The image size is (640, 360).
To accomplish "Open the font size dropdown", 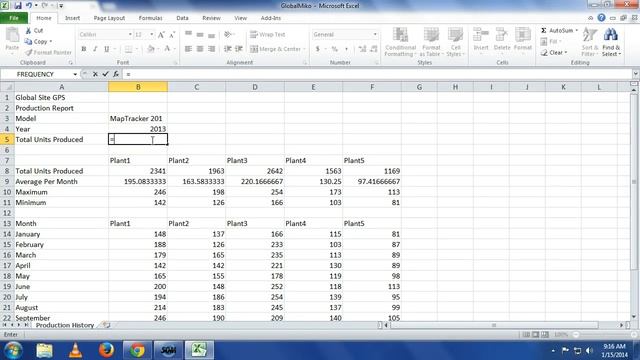I will pos(151,35).
